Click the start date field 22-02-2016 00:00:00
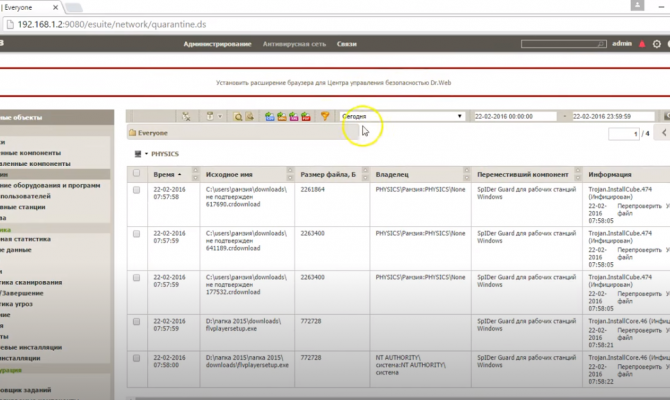The height and width of the screenshot is (400, 670). click(518, 116)
